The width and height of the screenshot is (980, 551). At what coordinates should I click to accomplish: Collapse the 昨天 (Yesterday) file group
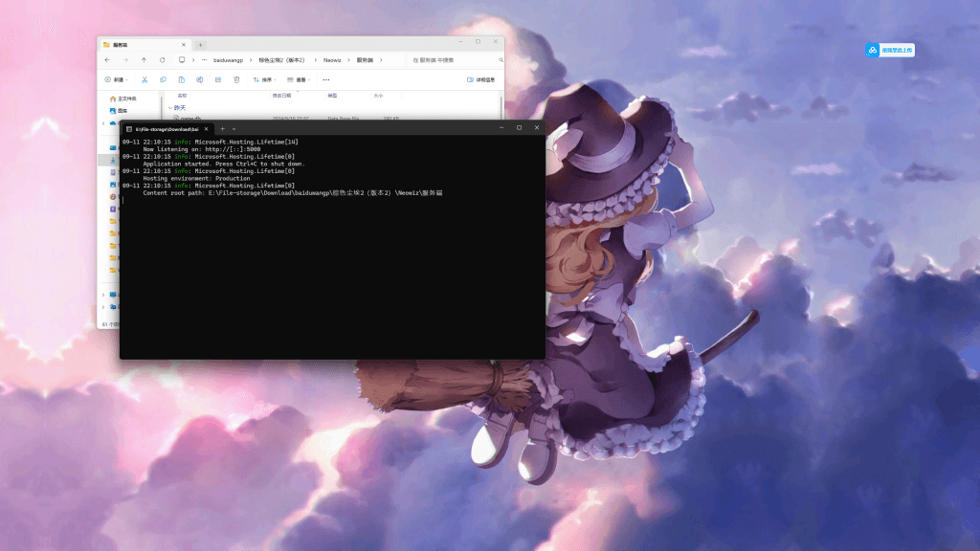170,107
